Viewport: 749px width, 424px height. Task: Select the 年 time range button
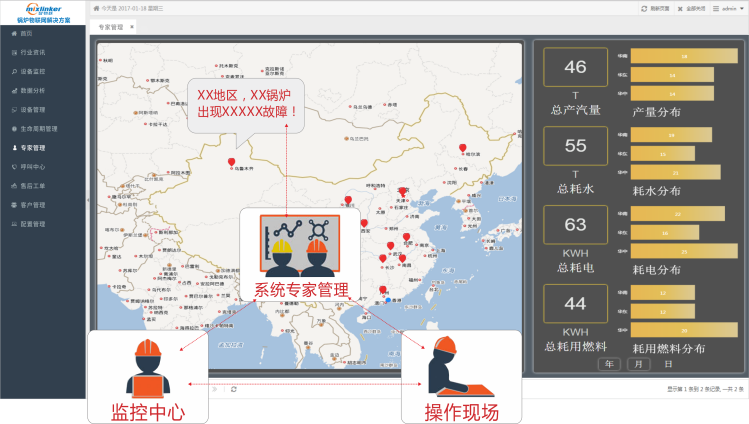[609, 364]
